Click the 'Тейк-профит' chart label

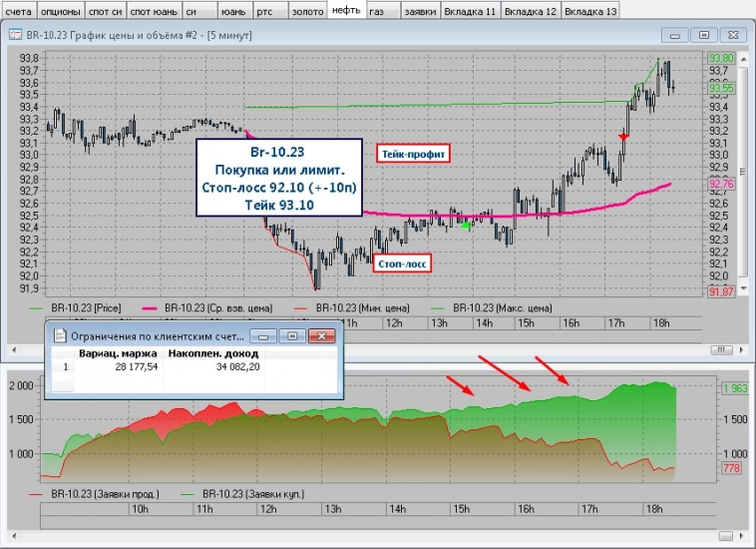pos(413,154)
